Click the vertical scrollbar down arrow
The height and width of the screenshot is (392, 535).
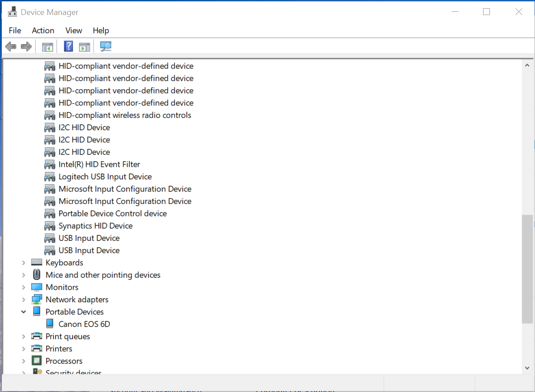(x=527, y=368)
